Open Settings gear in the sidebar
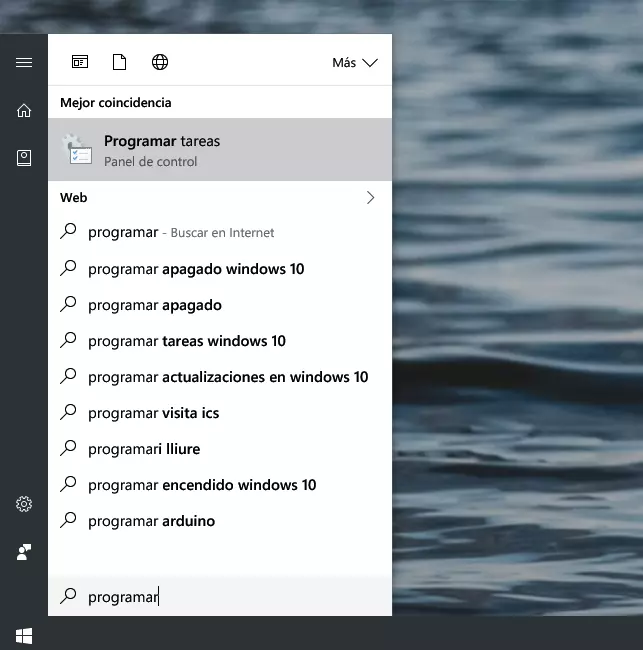643x650 pixels. tap(24, 504)
